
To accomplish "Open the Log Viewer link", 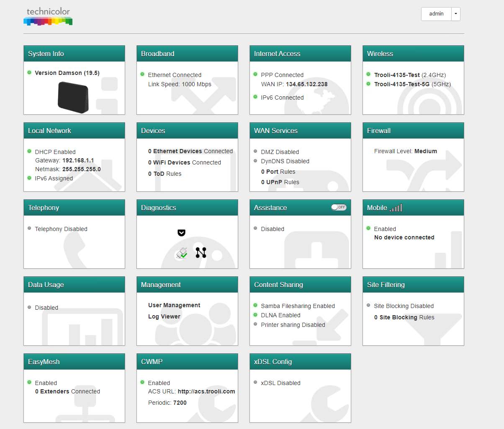I will pos(164,316).
